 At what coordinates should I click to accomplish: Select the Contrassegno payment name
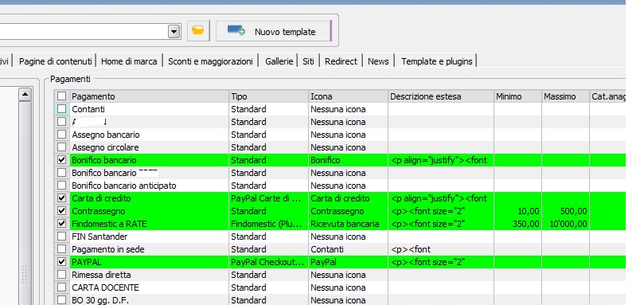99,211
